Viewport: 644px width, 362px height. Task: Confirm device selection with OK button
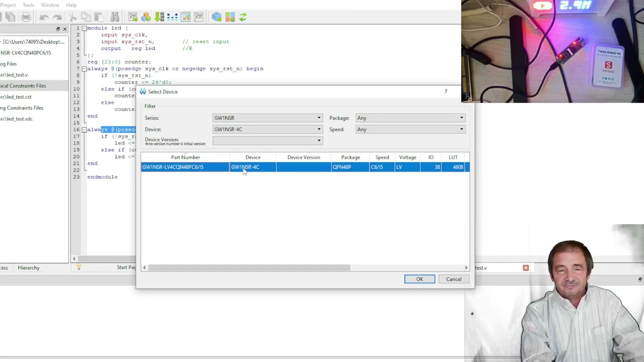pyautogui.click(x=420, y=279)
